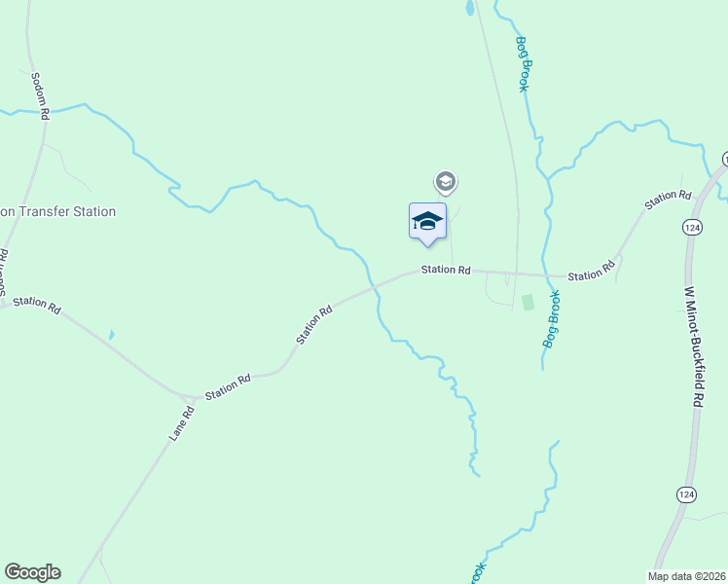Click the lower Route 124 shield
Viewport: 728px width, 584px height.
tap(686, 494)
